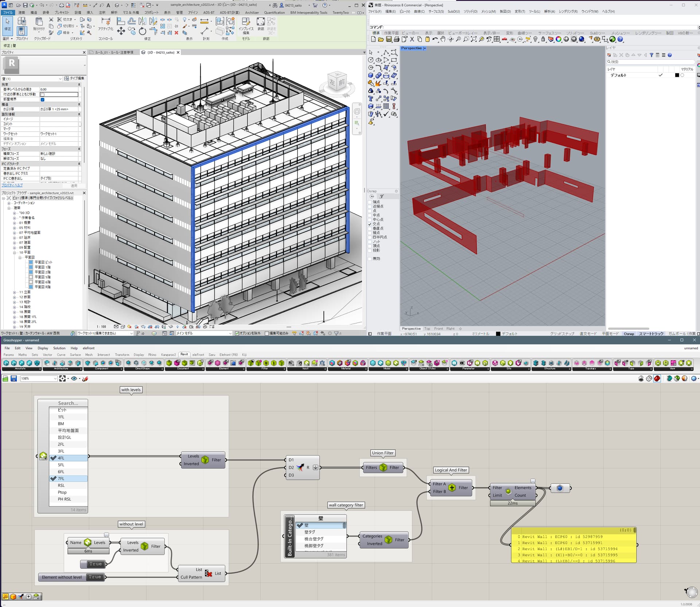This screenshot has height=607, width=700.
Task: Toggle 付近の要素とともに移動 checkbox in Properties
Action: (42, 95)
